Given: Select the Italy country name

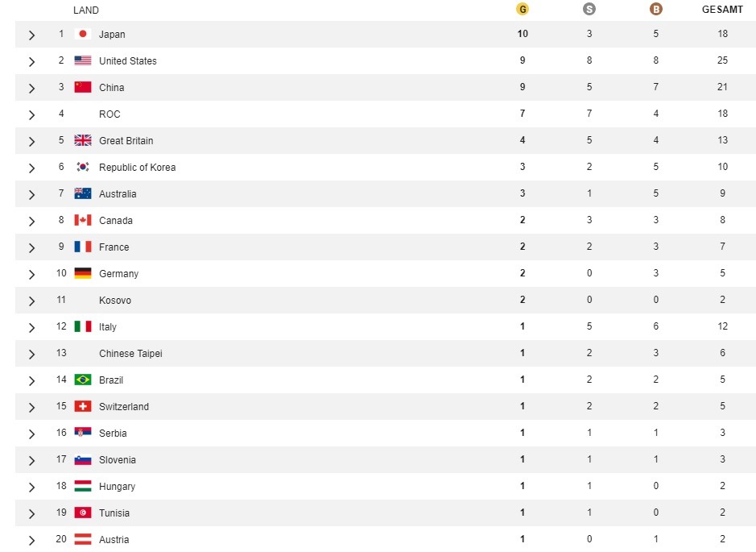Looking at the screenshot, I should coord(108,326).
